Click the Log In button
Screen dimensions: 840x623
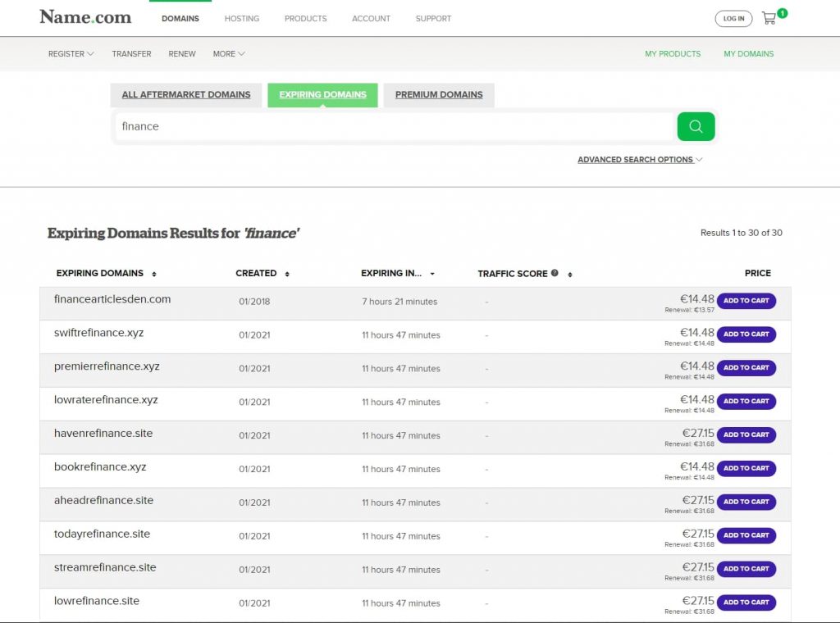(733, 19)
